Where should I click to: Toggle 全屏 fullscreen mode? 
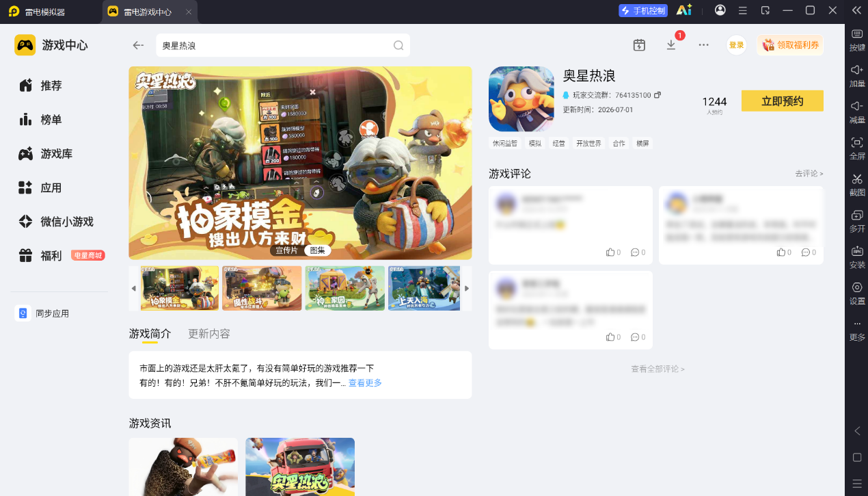pyautogui.click(x=857, y=148)
